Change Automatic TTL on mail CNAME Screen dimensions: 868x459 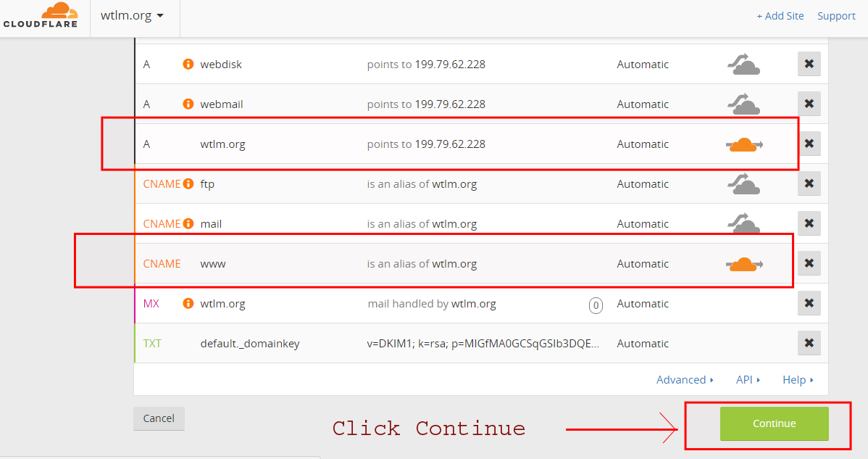[x=643, y=223]
